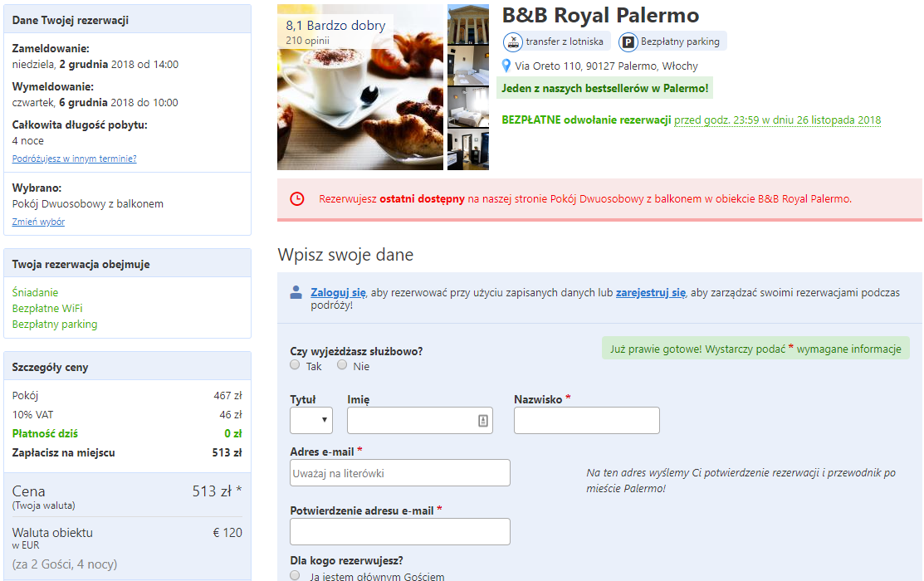Click the B&B Royal Palermo hotel title
The image size is (924, 581).
(600, 15)
